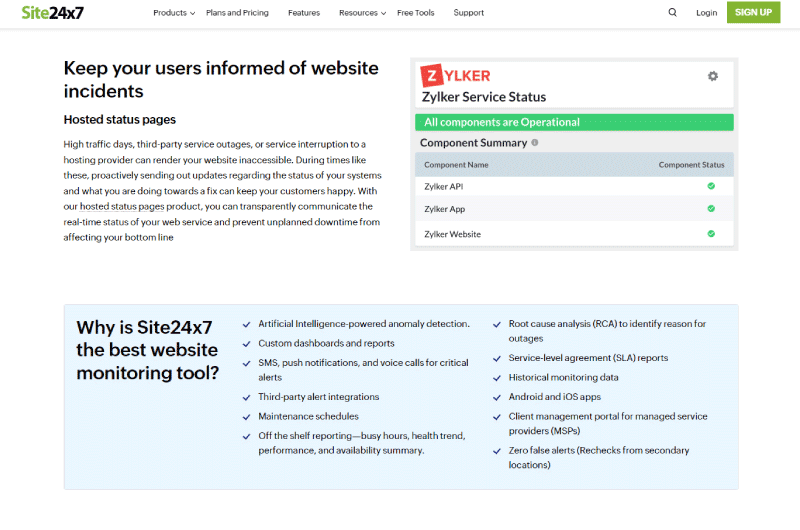800x530 pixels.
Task: Click the green SIGN UP button
Action: tap(754, 12)
